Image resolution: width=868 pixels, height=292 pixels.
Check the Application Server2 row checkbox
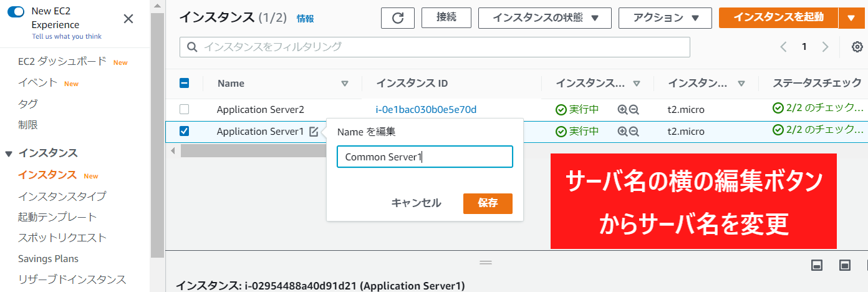(x=184, y=109)
